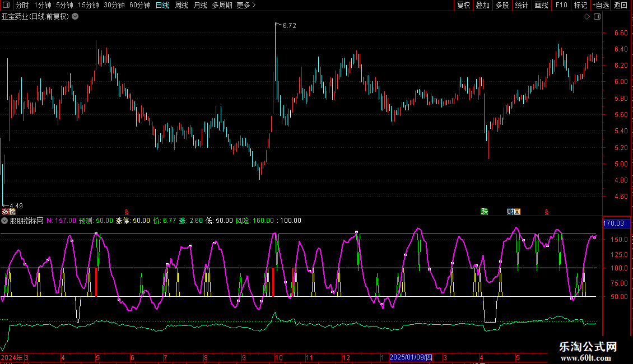Expand the 更多 periods menu
This screenshot has height=364, width=633.
pyautogui.click(x=246, y=5)
